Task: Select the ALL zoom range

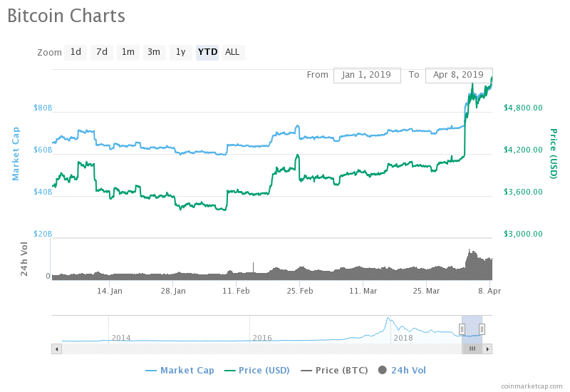Action: 233,52
